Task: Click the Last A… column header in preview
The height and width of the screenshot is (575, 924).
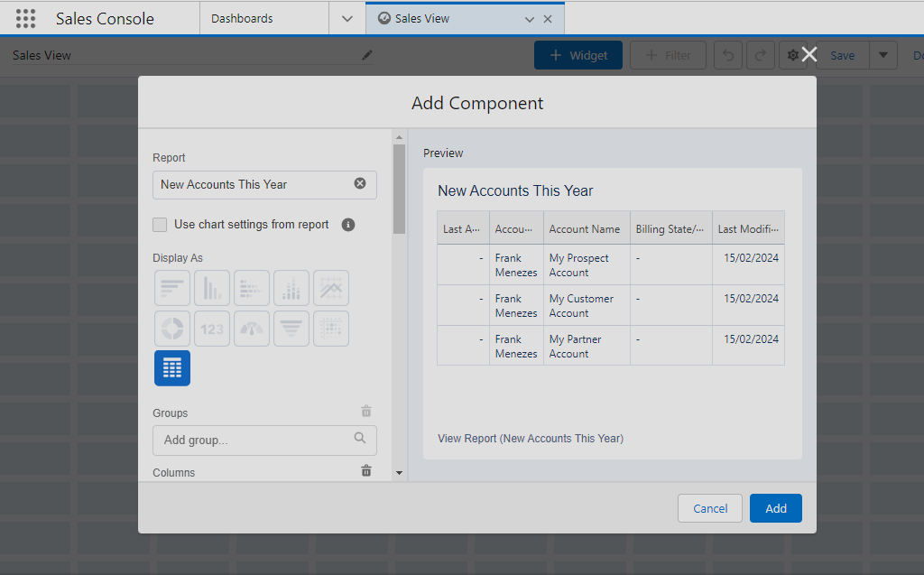Action: (463, 228)
